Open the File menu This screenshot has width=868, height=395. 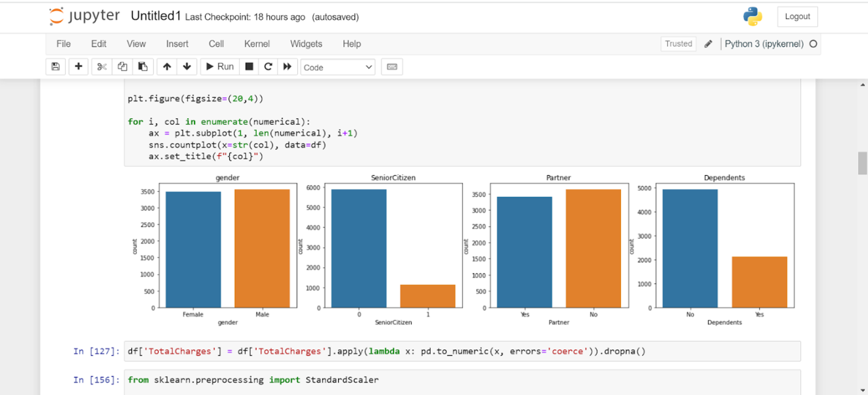point(64,44)
